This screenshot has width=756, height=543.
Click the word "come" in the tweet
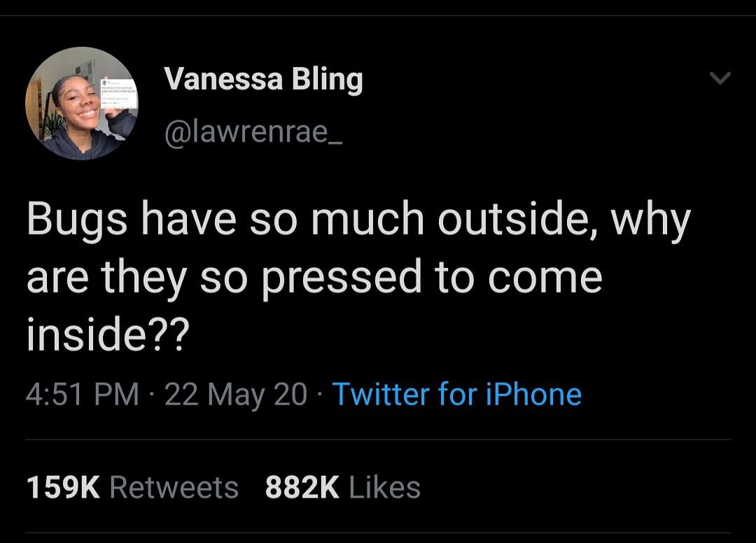click(x=545, y=277)
